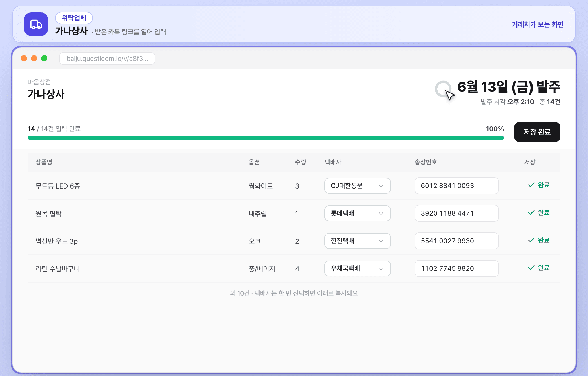588x376 pixels.
Task: Open the 우체국택배 courier dropdown
Action: 357,268
